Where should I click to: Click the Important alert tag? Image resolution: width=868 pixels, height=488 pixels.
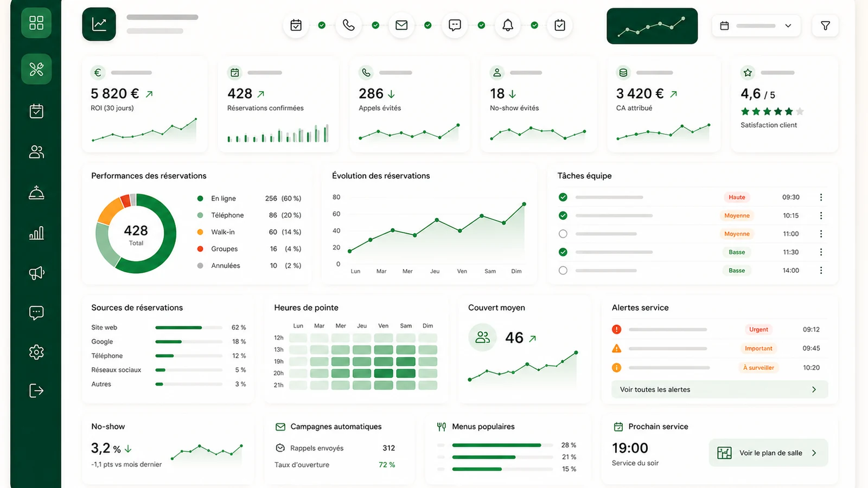(x=758, y=349)
